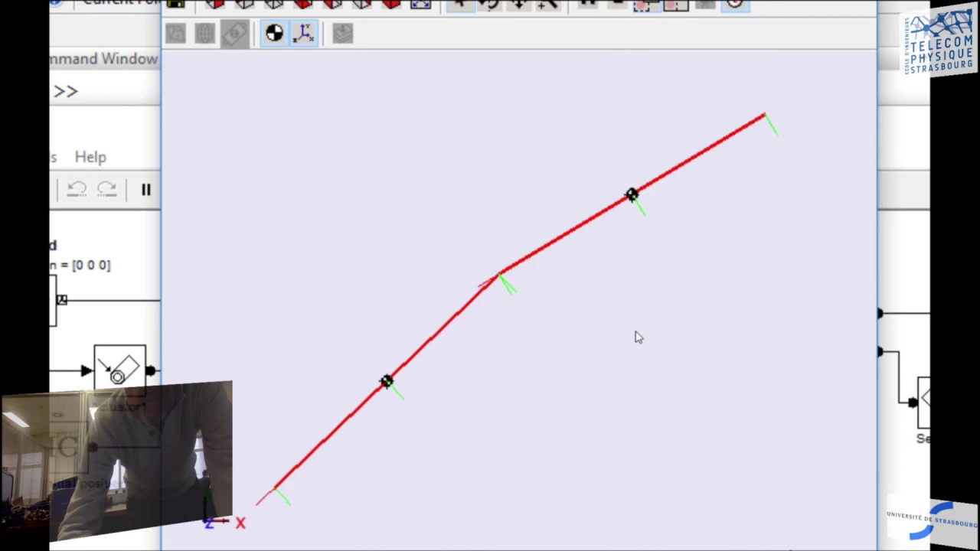
Task: Select the Command Window title
Action: click(103, 59)
